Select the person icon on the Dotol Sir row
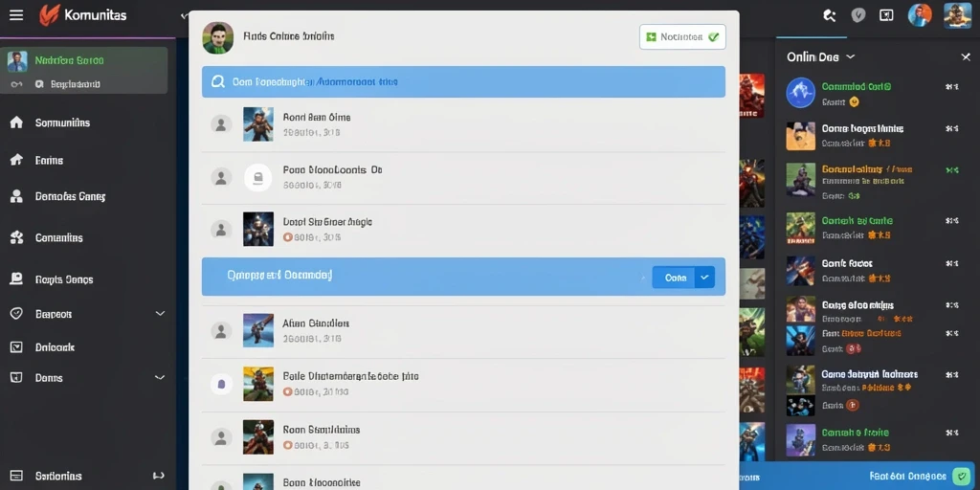The width and height of the screenshot is (980, 490). (220, 230)
